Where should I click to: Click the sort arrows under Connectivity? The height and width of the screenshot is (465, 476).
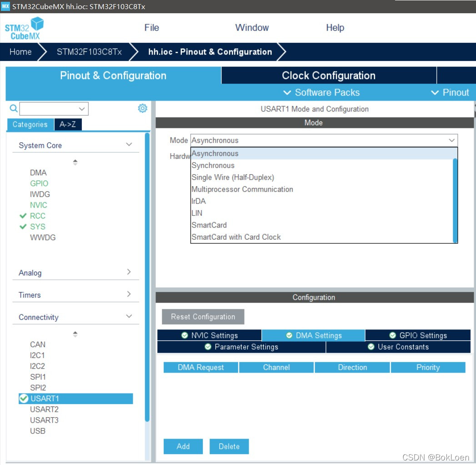(x=75, y=334)
